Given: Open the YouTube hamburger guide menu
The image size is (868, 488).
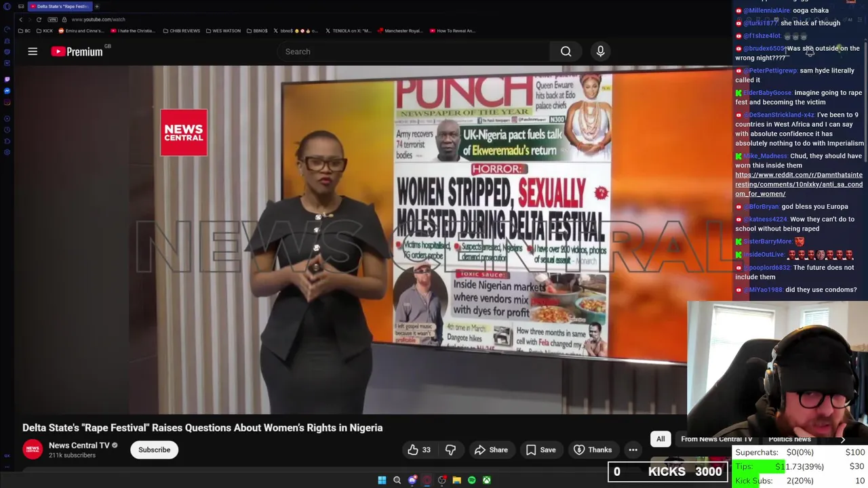Looking at the screenshot, I should pos(33,52).
